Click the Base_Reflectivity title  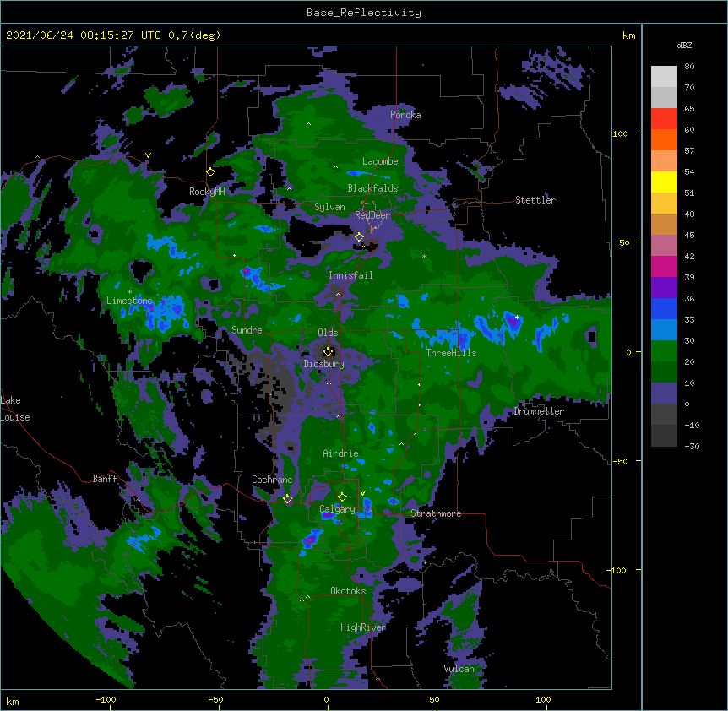point(363,13)
